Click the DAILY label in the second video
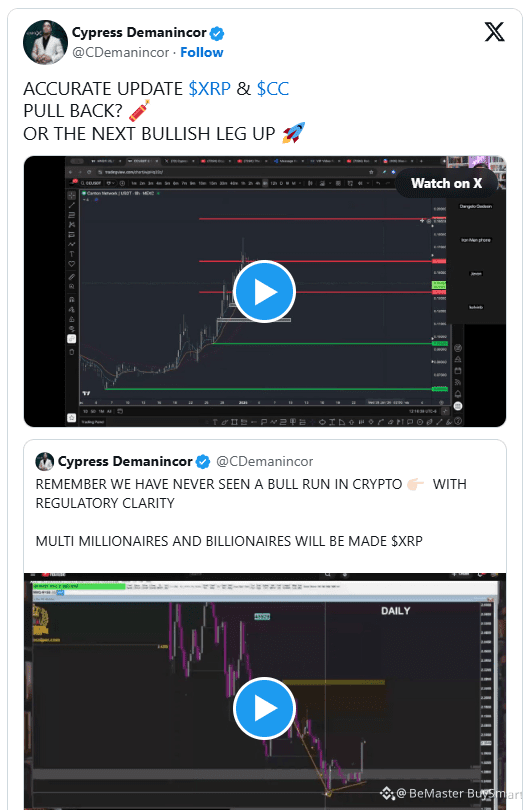The width and height of the screenshot is (530, 810). click(396, 611)
